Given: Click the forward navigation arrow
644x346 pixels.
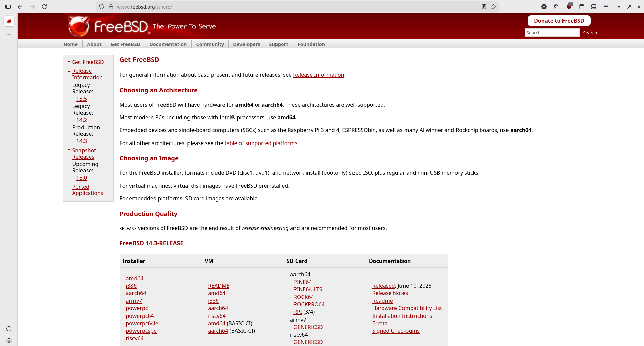Looking at the screenshot, I should point(32,7).
